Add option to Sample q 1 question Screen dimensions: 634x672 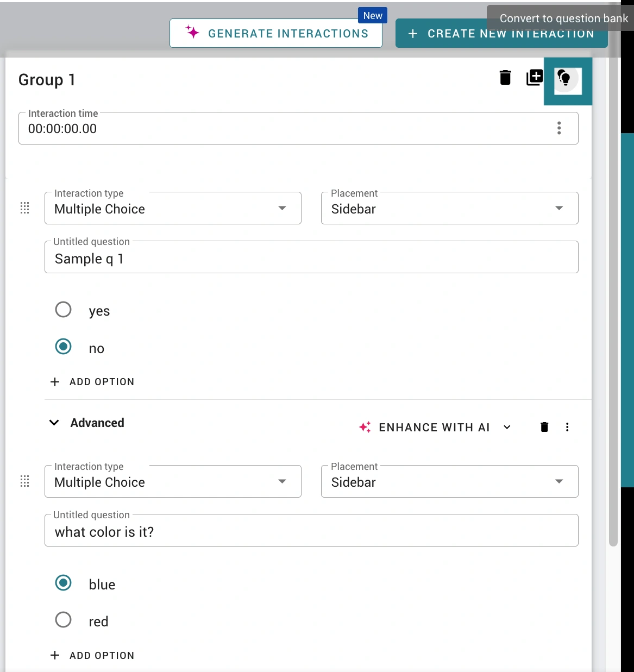[x=92, y=382]
